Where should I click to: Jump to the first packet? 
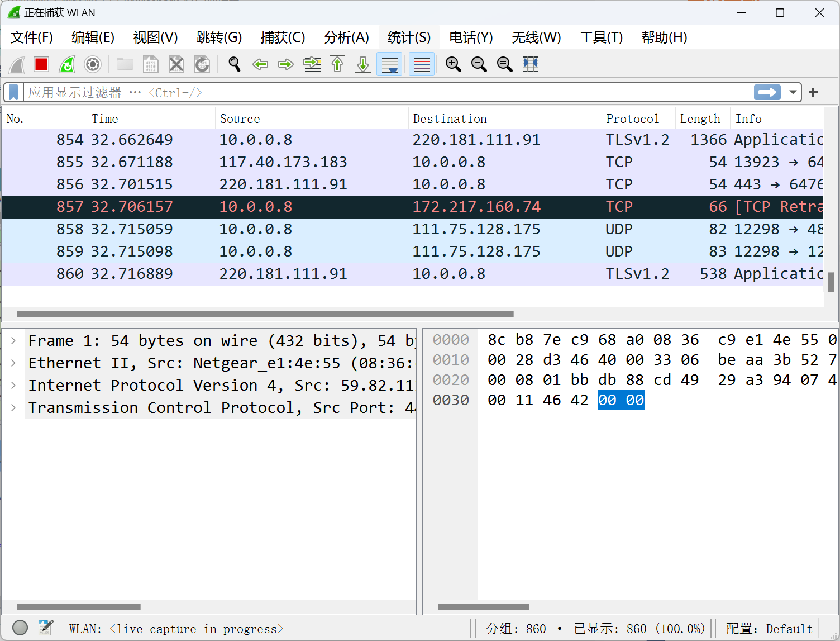(337, 64)
